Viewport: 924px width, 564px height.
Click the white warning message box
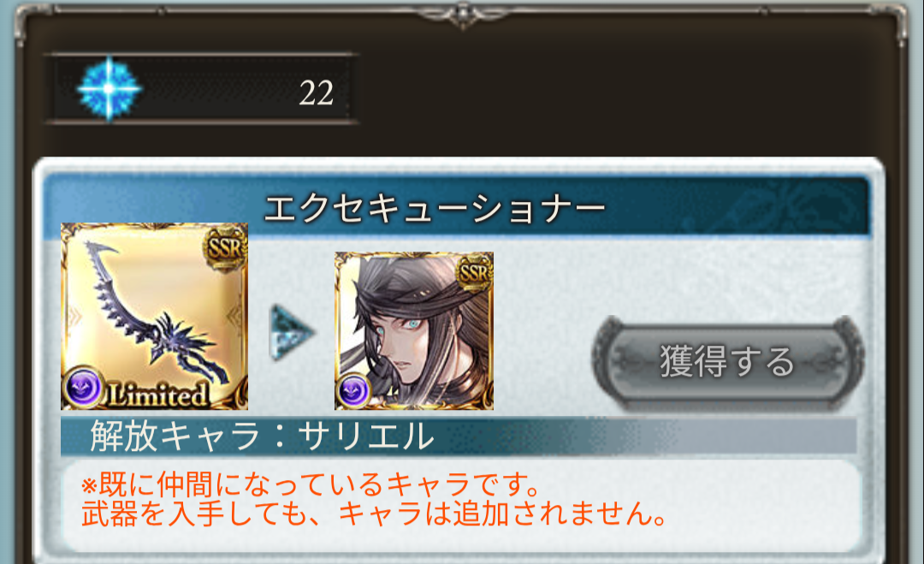pos(461,507)
